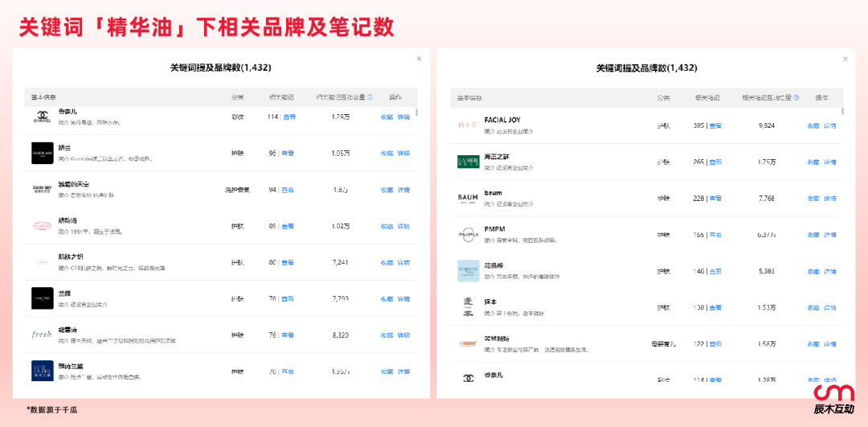This screenshot has width=868, height=427.
Task: Click the Chanel logo in left panel
Action: (43, 117)
